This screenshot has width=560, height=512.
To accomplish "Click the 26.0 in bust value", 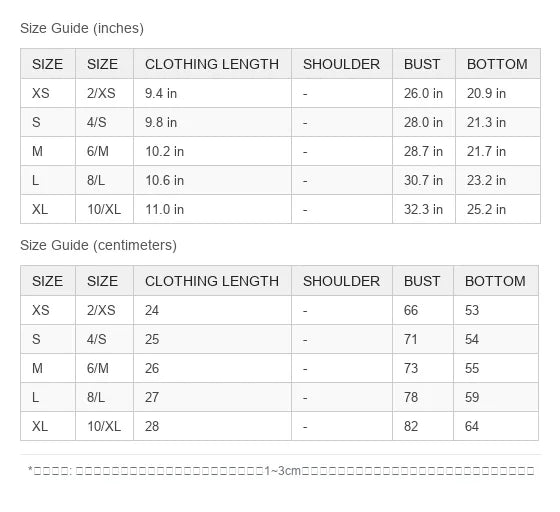I will [x=423, y=94].
